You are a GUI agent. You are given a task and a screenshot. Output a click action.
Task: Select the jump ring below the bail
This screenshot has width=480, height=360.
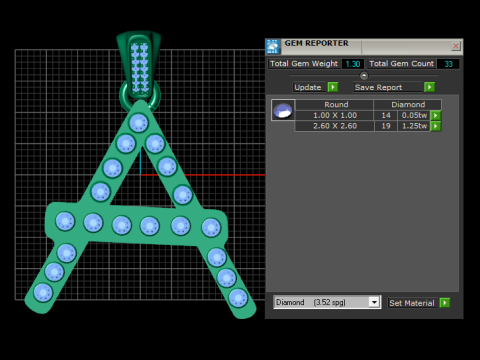[124, 97]
